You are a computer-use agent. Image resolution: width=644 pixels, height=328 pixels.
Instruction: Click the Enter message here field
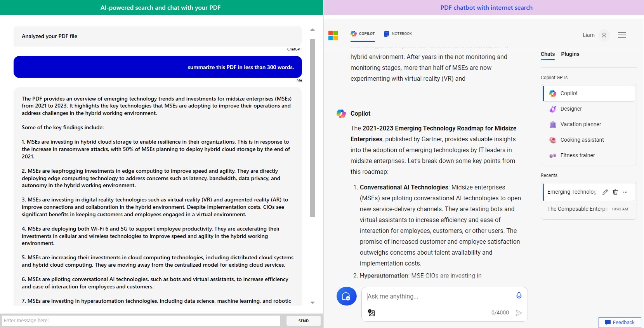point(141,321)
